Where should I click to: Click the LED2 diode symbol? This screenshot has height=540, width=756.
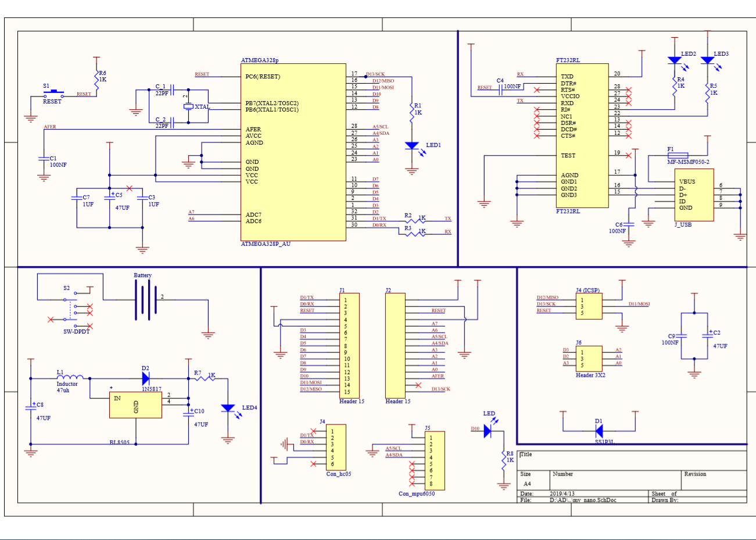click(x=675, y=60)
